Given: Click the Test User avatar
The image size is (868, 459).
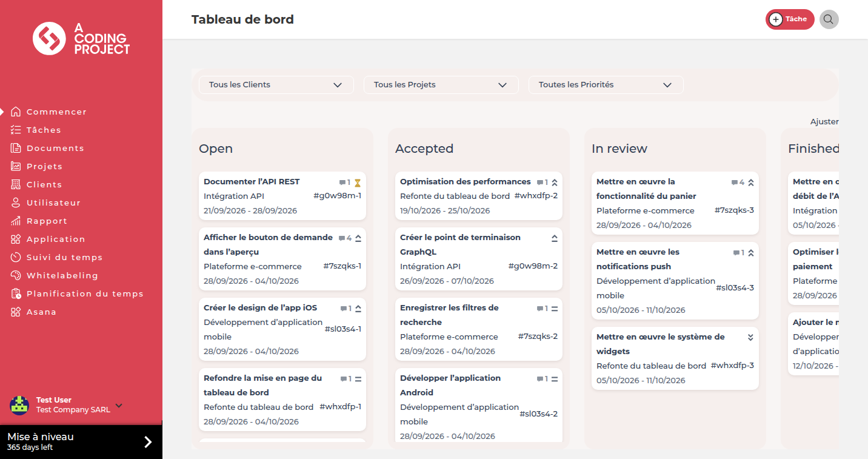Looking at the screenshot, I should (19, 405).
